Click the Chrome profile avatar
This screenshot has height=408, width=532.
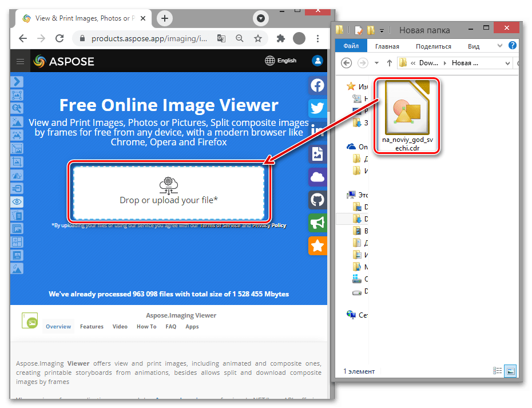coord(299,38)
